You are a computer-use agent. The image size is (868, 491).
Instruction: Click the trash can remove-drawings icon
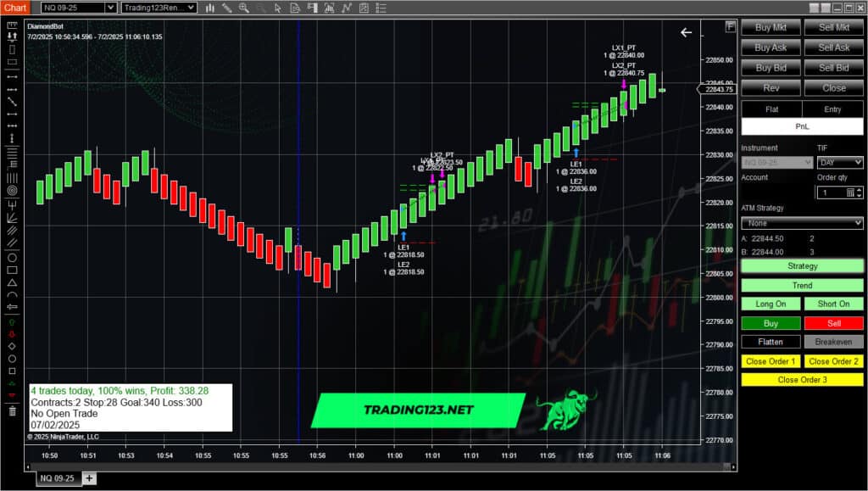click(x=12, y=410)
